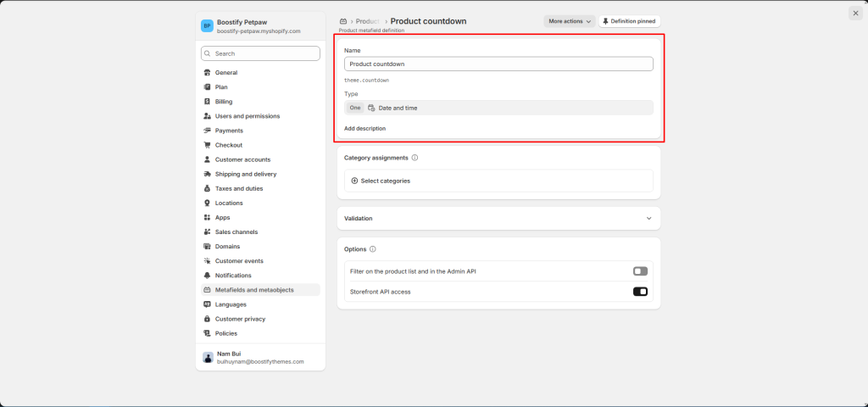
Task: Go to Users and permissions
Action: [247, 116]
